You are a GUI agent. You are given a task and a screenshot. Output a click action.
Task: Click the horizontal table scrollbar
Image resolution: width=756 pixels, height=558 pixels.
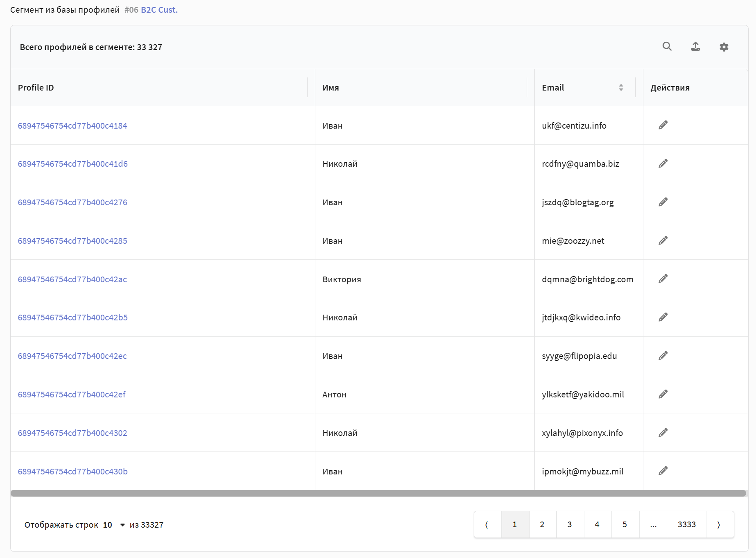click(x=378, y=493)
